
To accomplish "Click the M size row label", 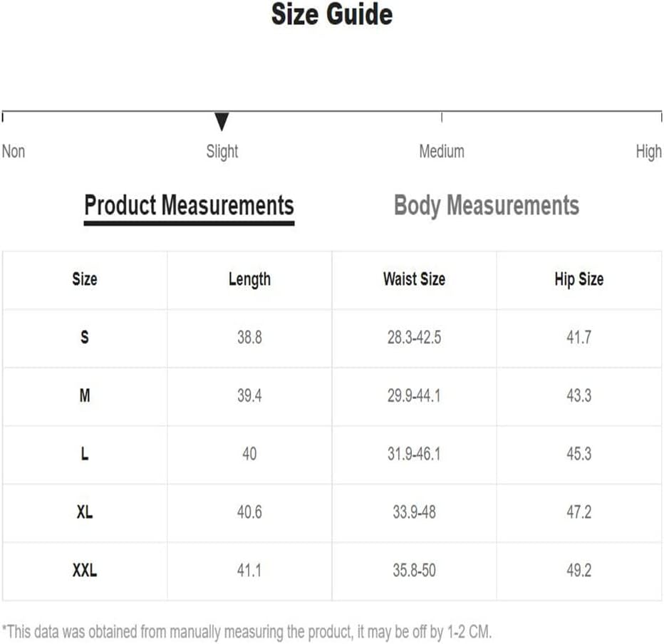I will coord(85,396).
